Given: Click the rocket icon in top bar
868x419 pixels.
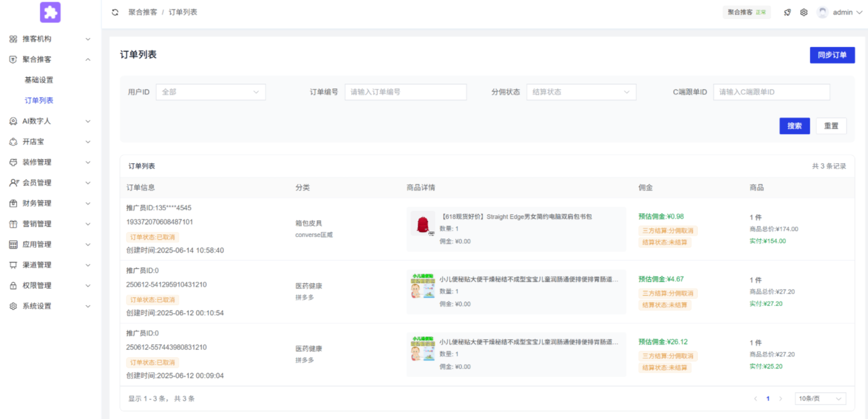Looking at the screenshot, I should pos(787,12).
